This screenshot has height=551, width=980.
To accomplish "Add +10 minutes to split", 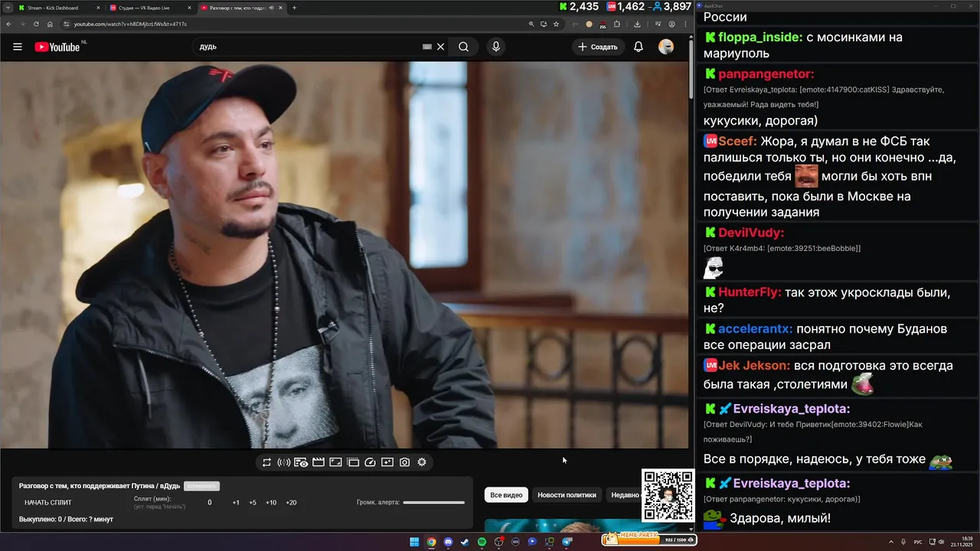I will click(x=271, y=503).
